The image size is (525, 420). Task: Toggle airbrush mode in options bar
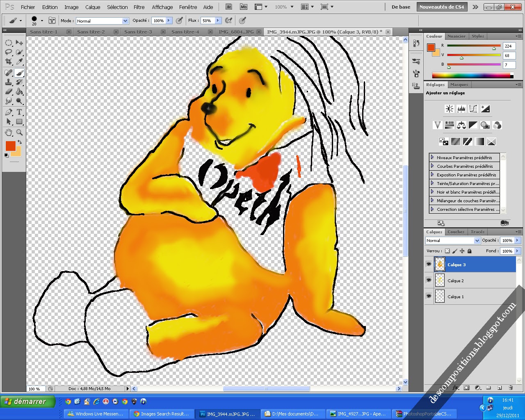[229, 21]
